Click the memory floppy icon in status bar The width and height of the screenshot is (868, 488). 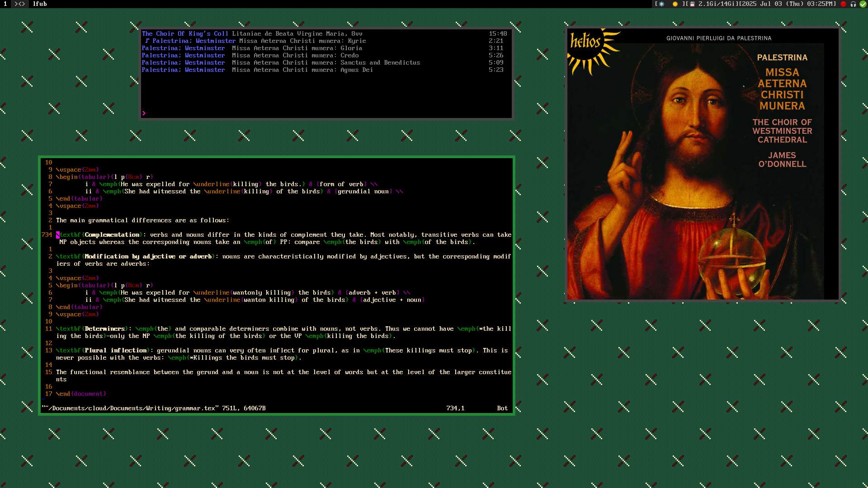pyautogui.click(x=692, y=4)
